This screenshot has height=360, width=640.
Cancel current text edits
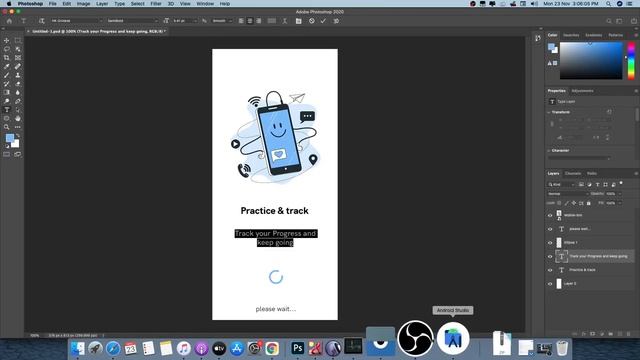pyautogui.click(x=312, y=21)
